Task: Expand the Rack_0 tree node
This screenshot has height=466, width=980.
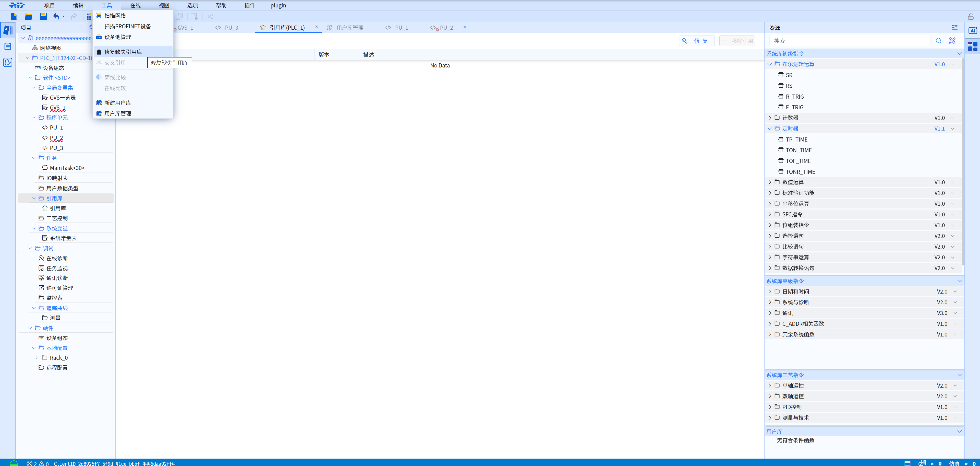Action: (x=37, y=358)
